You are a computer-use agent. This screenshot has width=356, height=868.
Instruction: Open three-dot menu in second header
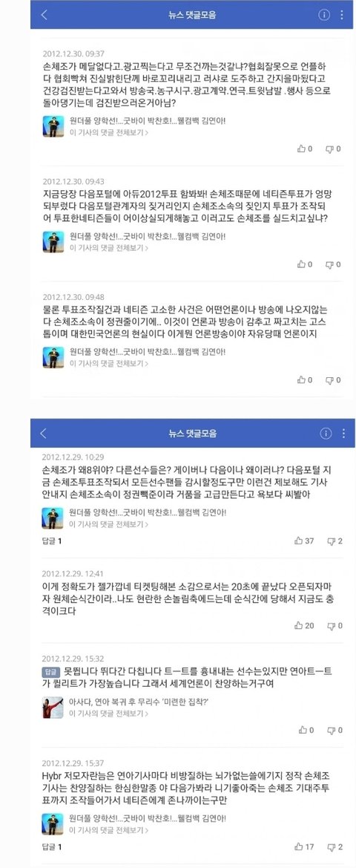344,434
